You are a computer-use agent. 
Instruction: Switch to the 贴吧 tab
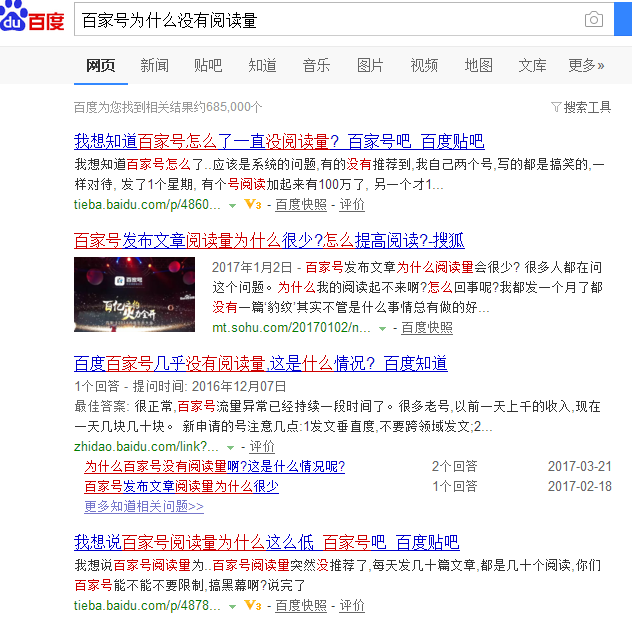pyautogui.click(x=208, y=65)
